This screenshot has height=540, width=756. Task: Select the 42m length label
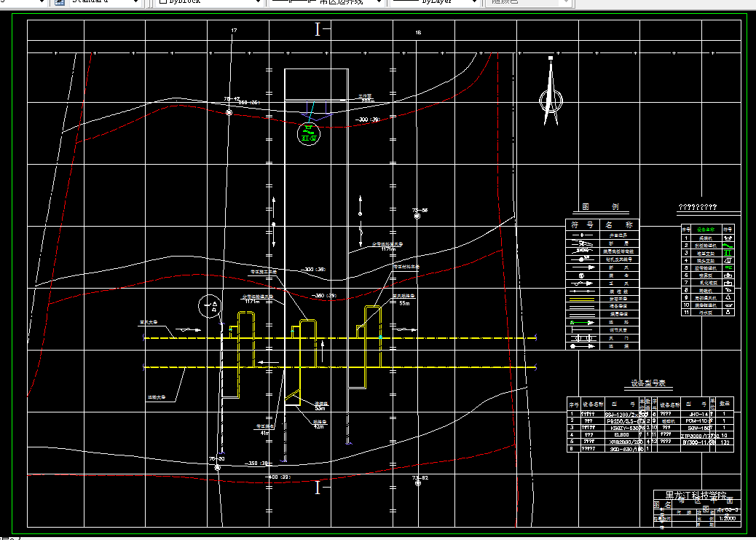318,426
